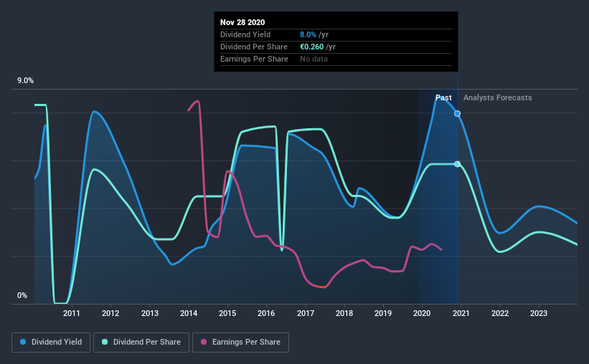Click the 2021 x-axis label

pos(461,313)
